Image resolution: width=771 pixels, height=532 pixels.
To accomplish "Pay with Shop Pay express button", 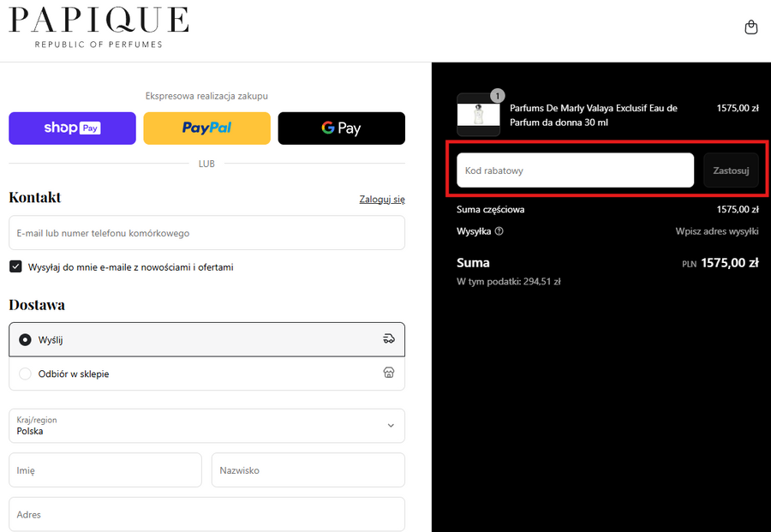I will point(72,129).
